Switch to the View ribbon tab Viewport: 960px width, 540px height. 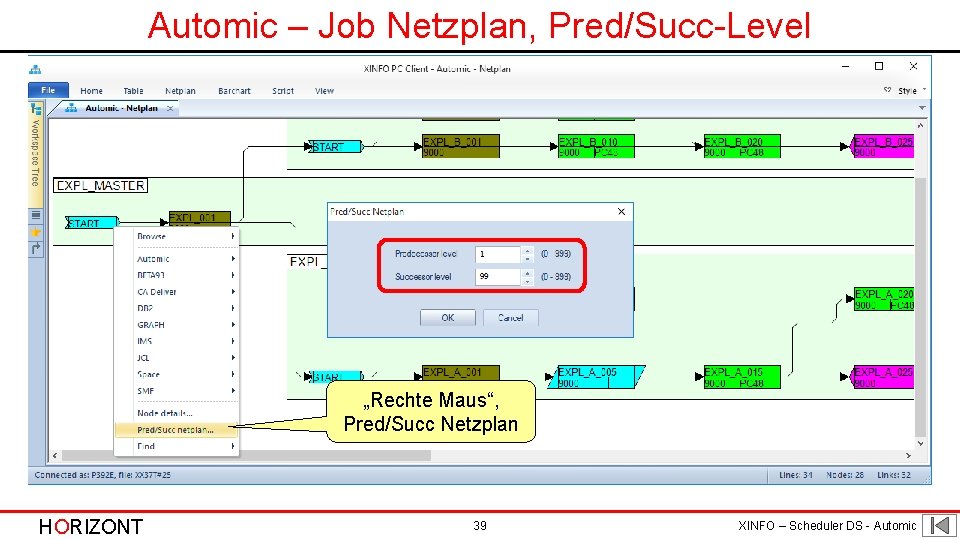tap(324, 91)
